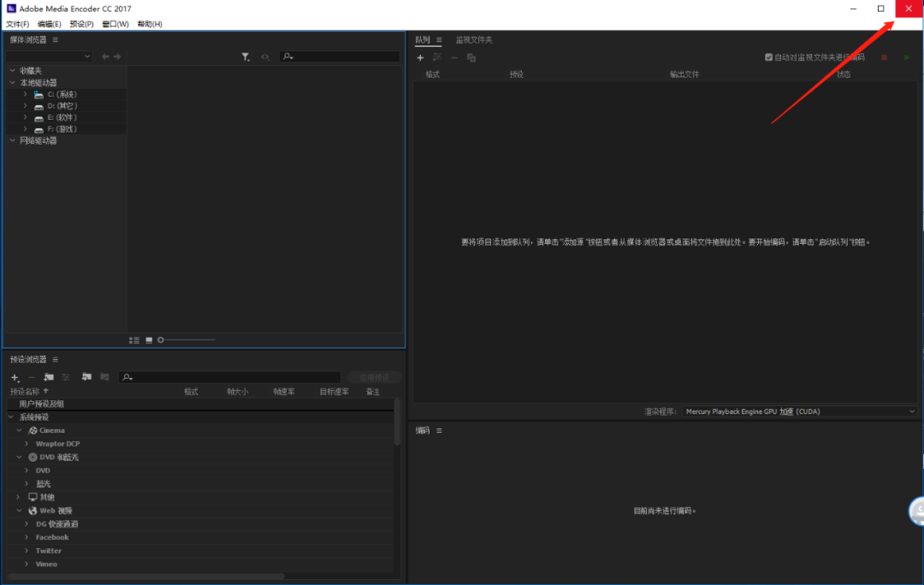924x585 pixels.
Task: Open the 帮助(H) menu
Action: pyautogui.click(x=150, y=24)
